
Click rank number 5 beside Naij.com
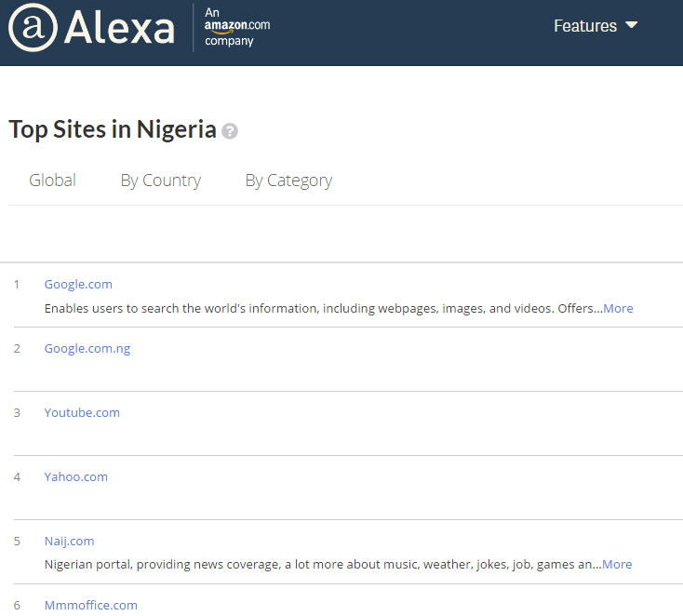coord(17,541)
